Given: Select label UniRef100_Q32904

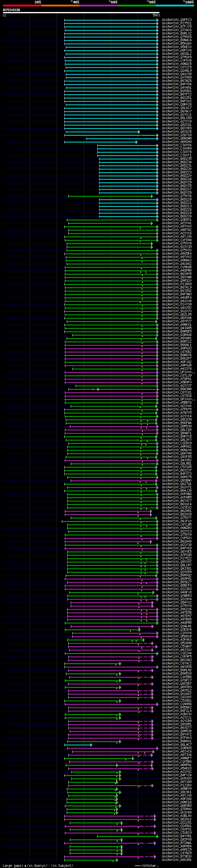Looking at the screenshot, I should pos(177,599).
